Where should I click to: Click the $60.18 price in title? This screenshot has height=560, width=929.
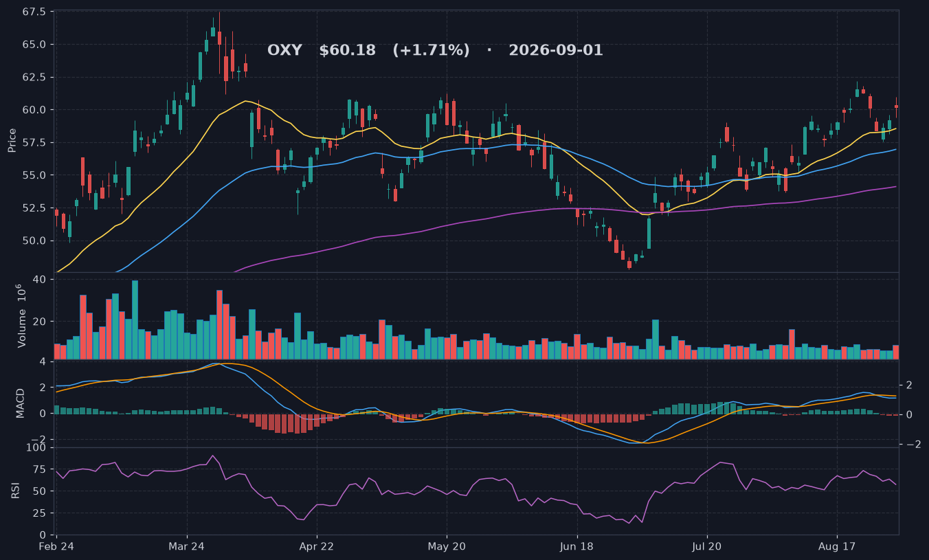[347, 50]
